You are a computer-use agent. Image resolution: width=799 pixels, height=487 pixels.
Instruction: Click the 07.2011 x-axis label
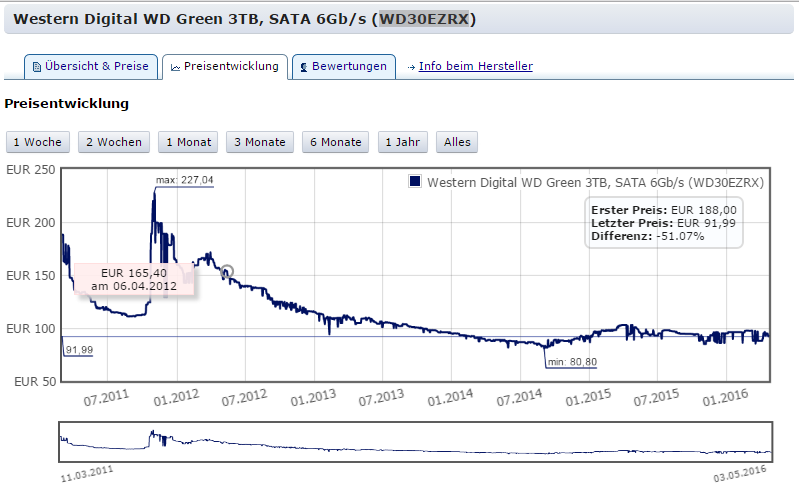106,398
